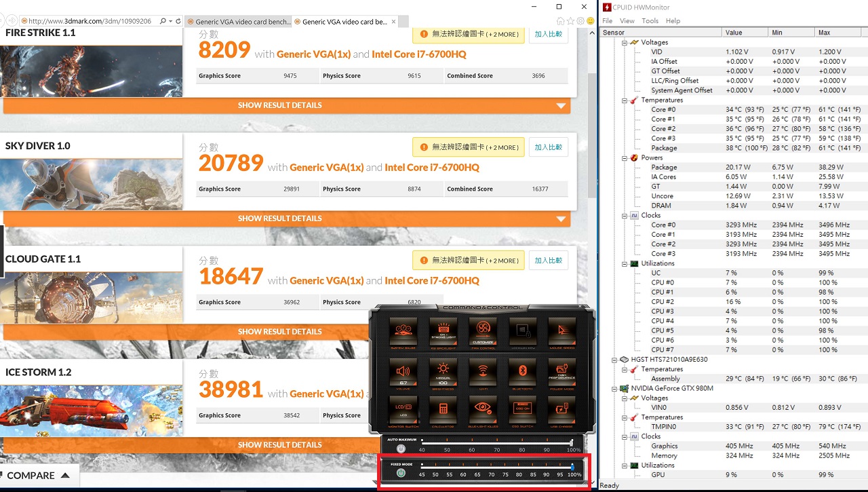Click Generic VGA(1x) link under Sky Diver
The image size is (868, 492).
[327, 168]
